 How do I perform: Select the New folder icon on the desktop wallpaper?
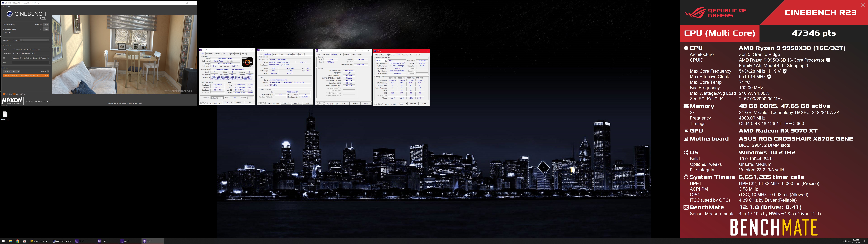(x=572, y=171)
